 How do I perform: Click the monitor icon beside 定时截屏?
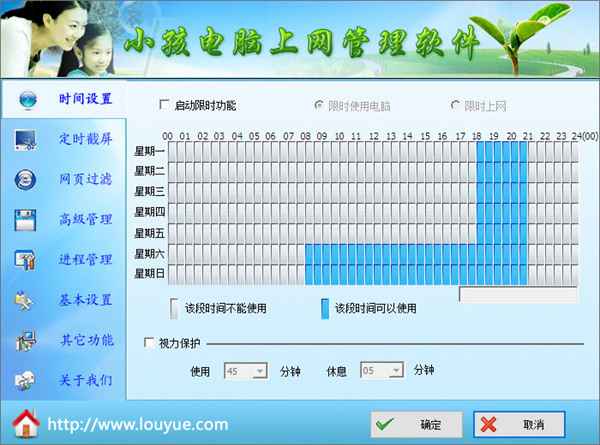coord(25,140)
